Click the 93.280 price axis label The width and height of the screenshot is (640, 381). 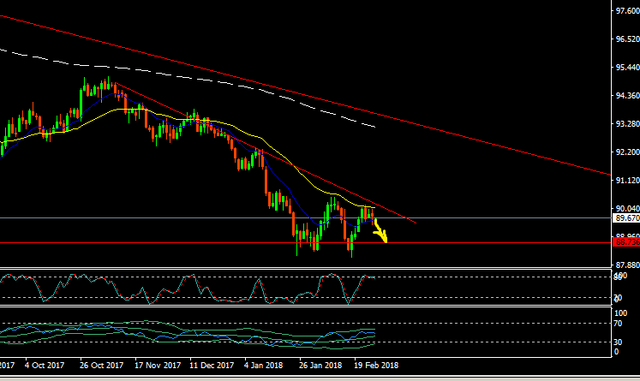(x=628, y=124)
